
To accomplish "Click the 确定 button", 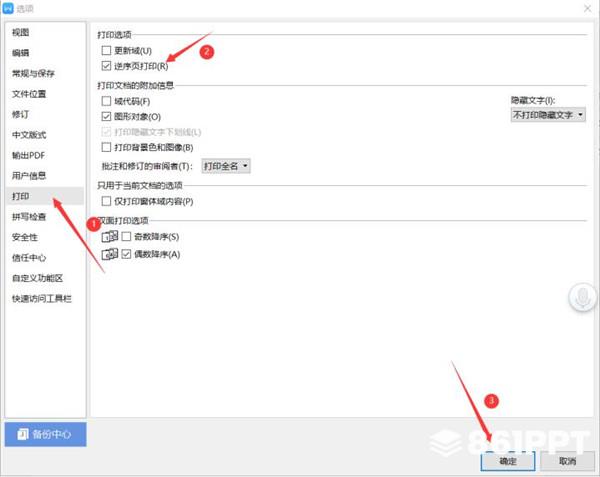I will tap(508, 461).
